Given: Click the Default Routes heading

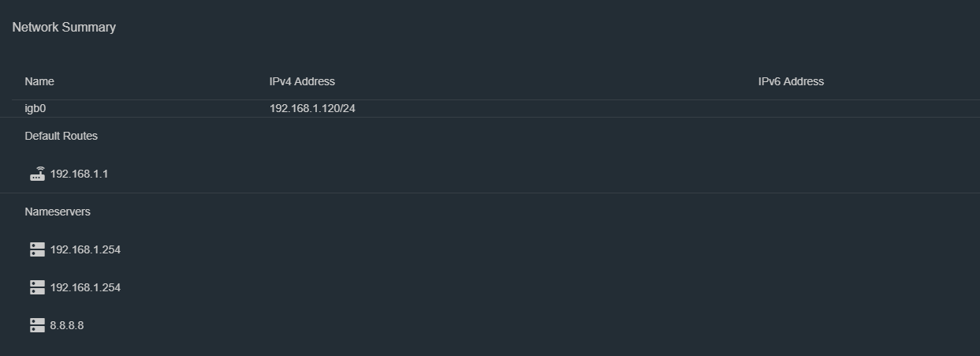Looking at the screenshot, I should point(61,136).
